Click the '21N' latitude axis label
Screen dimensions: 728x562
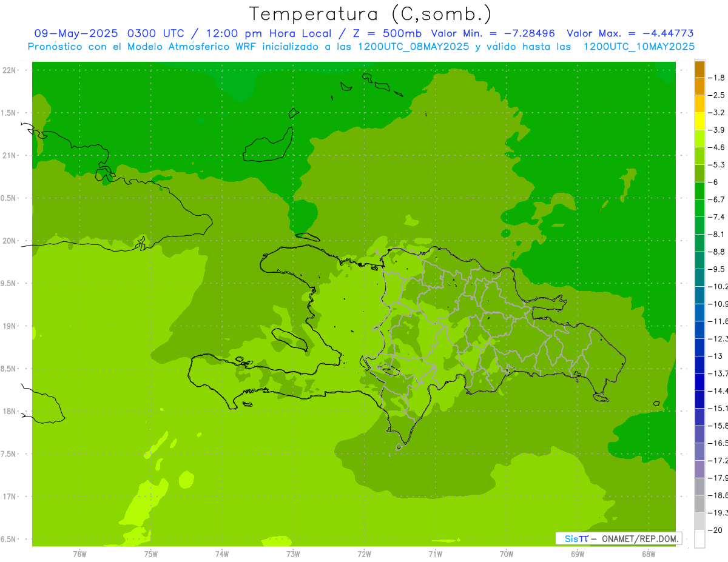click(9, 156)
